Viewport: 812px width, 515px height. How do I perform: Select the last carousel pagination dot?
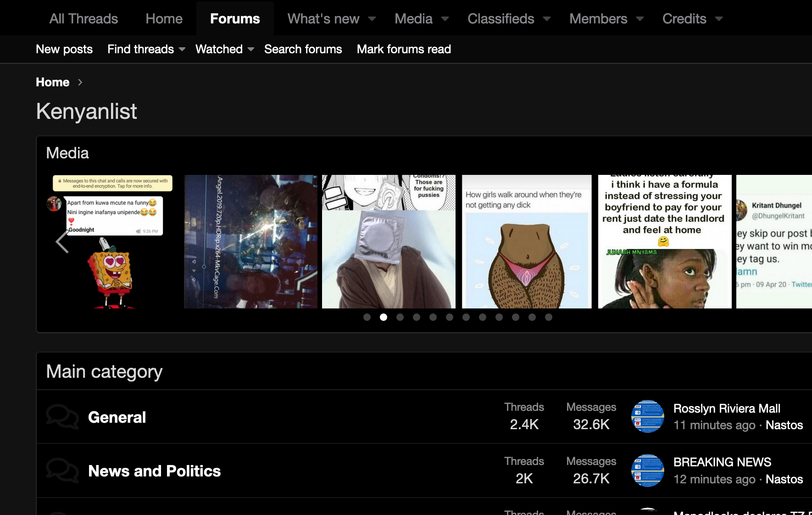(549, 317)
